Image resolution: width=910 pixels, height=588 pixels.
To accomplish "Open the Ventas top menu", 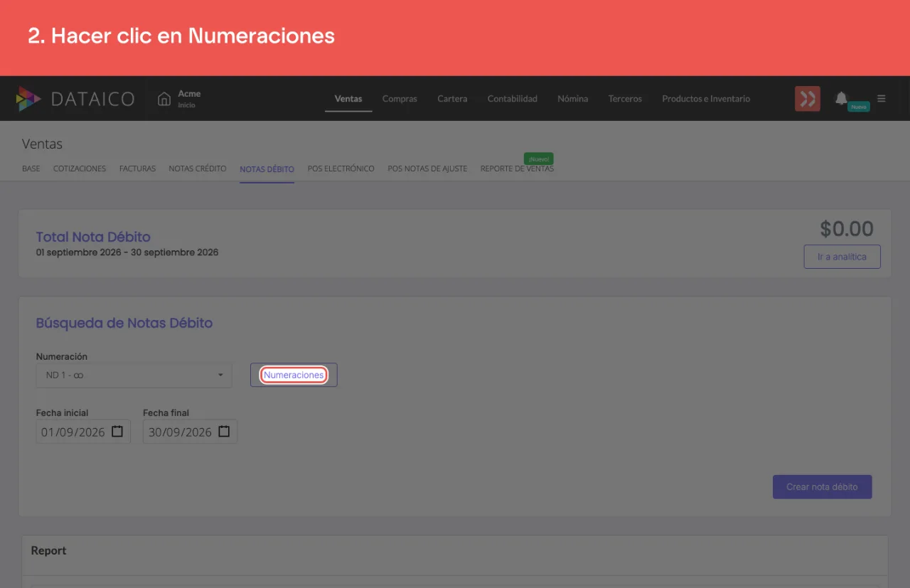I will pyautogui.click(x=348, y=99).
